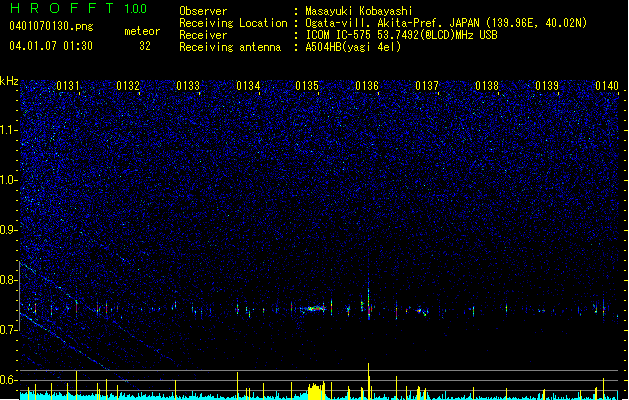Click the 'meteor' label
Screen dimensions: 629x400
click(x=142, y=31)
